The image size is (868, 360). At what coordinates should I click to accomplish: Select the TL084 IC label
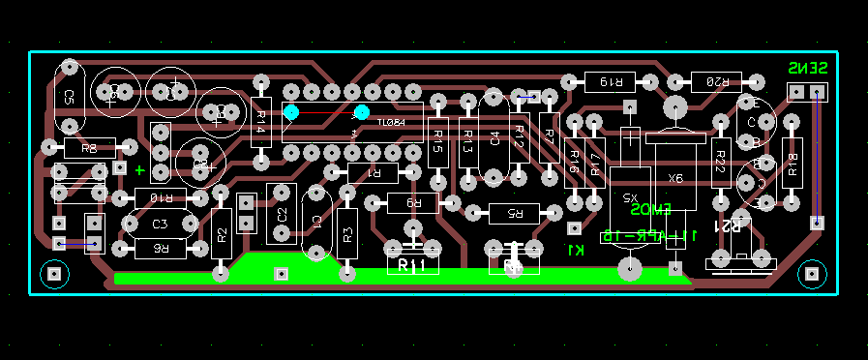pyautogui.click(x=390, y=123)
